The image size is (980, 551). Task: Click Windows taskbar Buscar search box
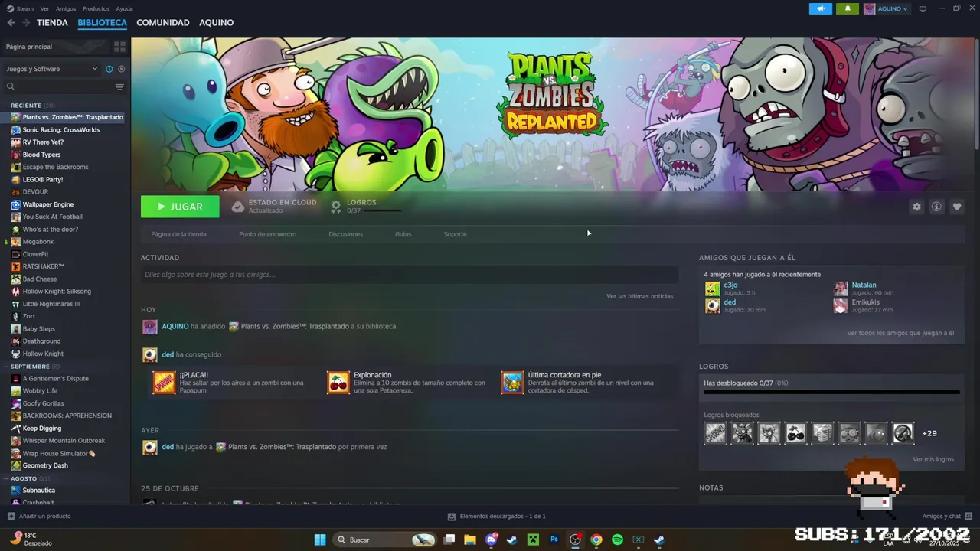coord(385,540)
